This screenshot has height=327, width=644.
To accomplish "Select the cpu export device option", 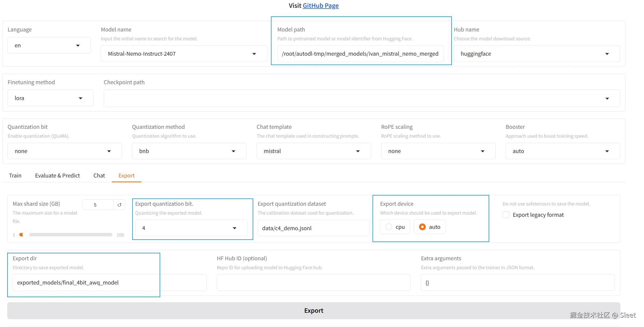I will coord(389,227).
